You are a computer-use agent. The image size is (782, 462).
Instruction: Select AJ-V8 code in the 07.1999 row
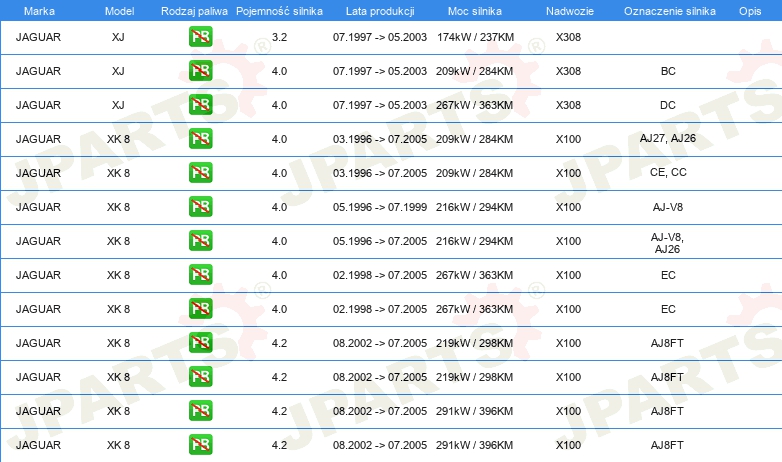(x=668, y=207)
